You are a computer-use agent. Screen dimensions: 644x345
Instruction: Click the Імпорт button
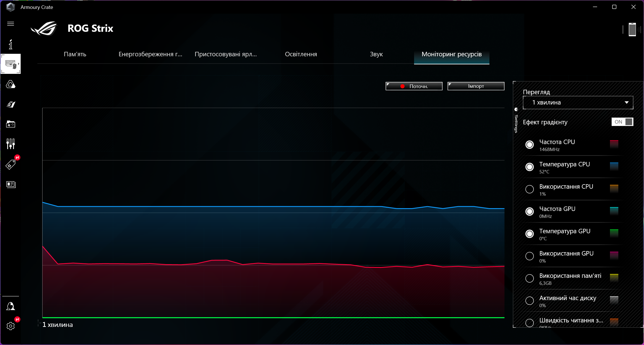(476, 86)
